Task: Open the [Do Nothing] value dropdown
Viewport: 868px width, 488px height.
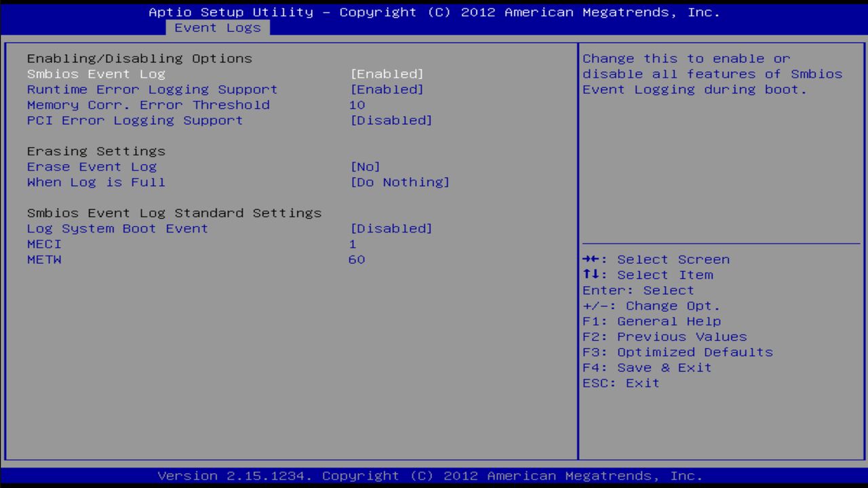Action: coord(400,182)
